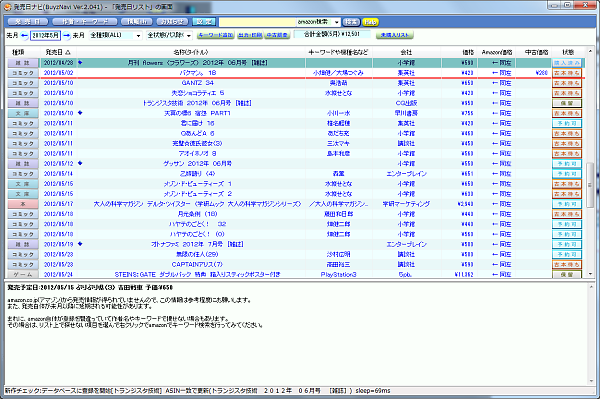Click the 未購入リスト button
600x399 pixels.
click(x=395, y=35)
